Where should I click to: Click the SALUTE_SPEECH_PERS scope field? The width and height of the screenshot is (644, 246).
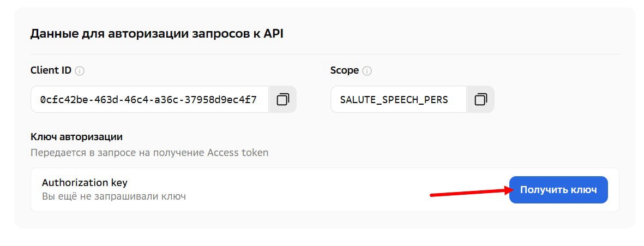click(399, 99)
